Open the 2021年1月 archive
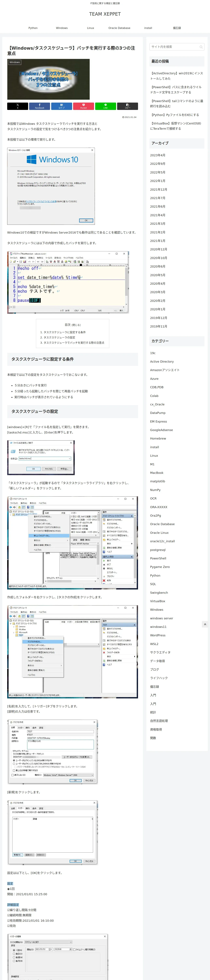The width and height of the screenshot is (210, 980). tap(158, 241)
